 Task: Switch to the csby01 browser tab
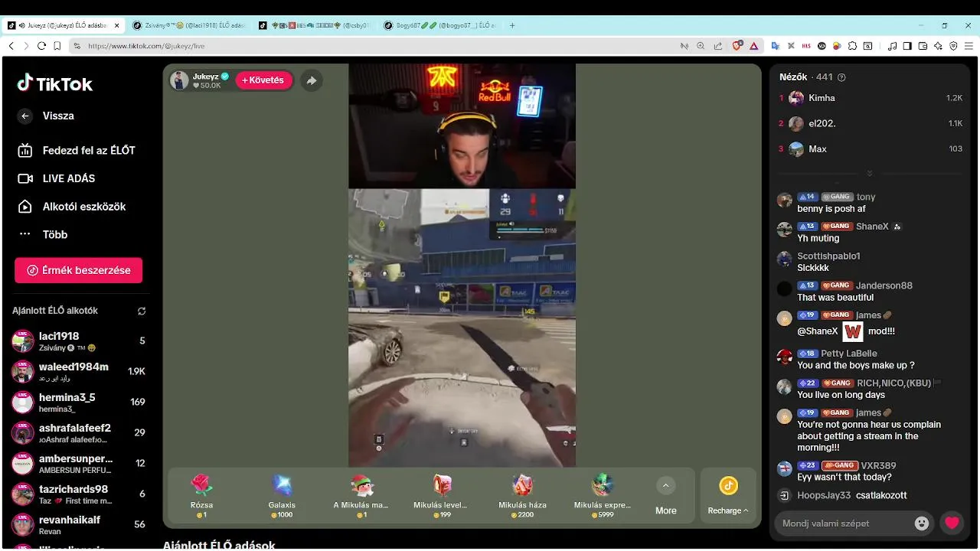coord(314,25)
